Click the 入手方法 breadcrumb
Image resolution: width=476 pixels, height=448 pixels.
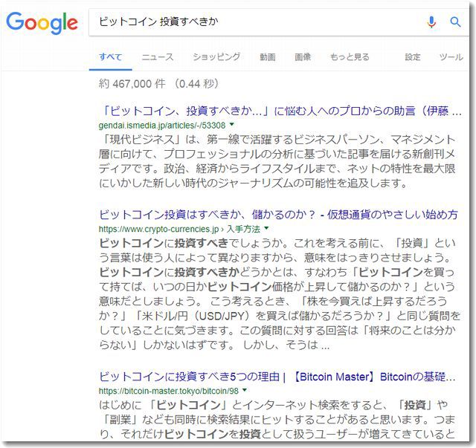coord(243,229)
